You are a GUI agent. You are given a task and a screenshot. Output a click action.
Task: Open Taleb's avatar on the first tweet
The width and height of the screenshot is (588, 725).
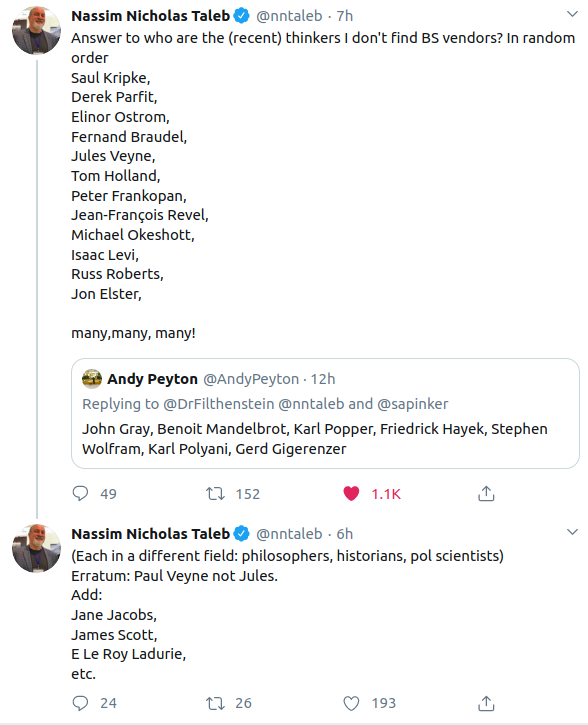click(x=37, y=31)
